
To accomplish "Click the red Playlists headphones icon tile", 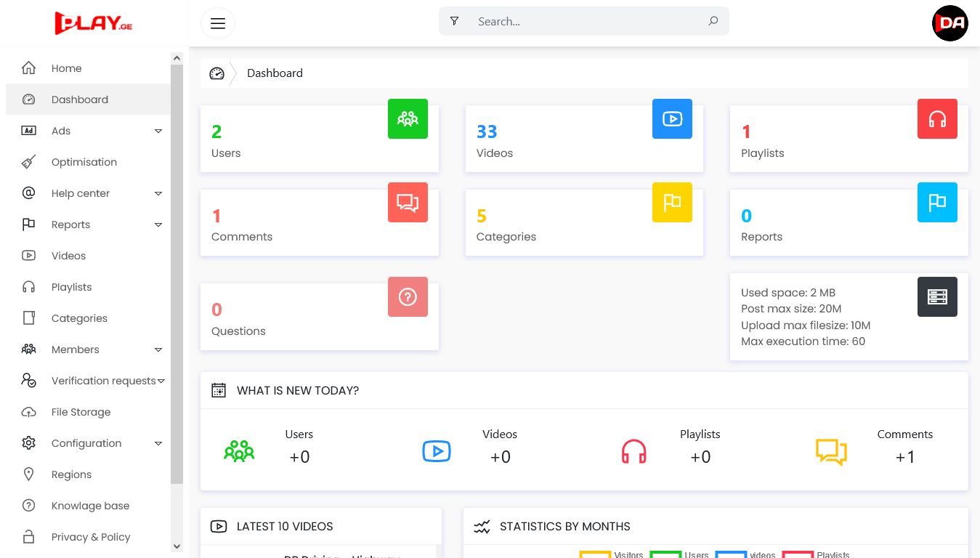I will click(x=937, y=118).
